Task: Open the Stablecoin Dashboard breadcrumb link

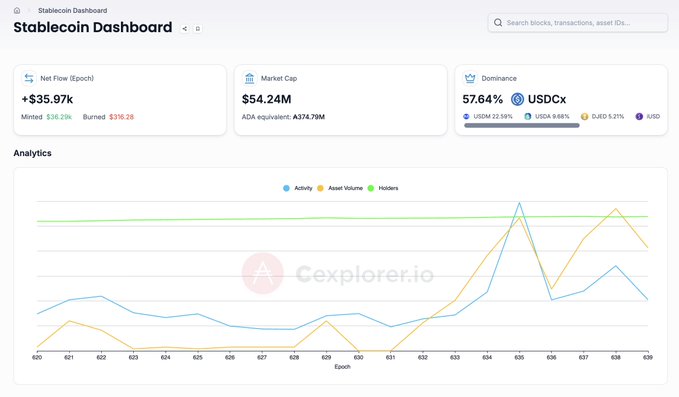Action: pyautogui.click(x=72, y=10)
